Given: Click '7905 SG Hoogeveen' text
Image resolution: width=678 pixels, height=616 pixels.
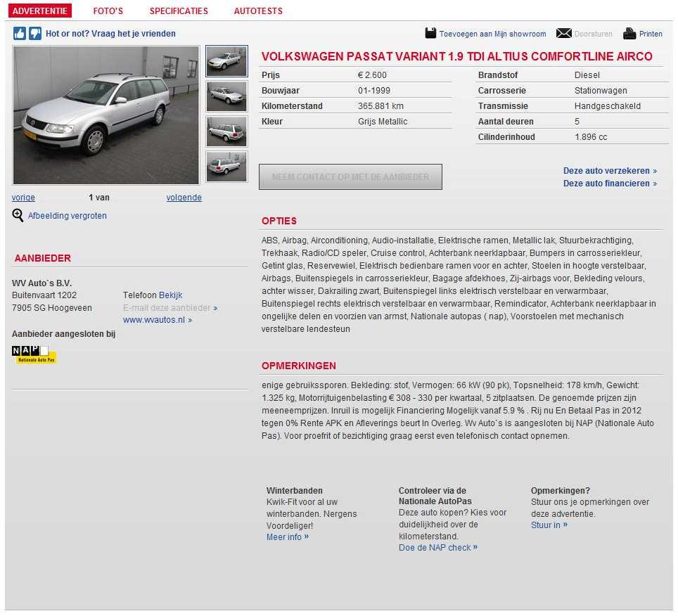Looking at the screenshot, I should point(52,308).
